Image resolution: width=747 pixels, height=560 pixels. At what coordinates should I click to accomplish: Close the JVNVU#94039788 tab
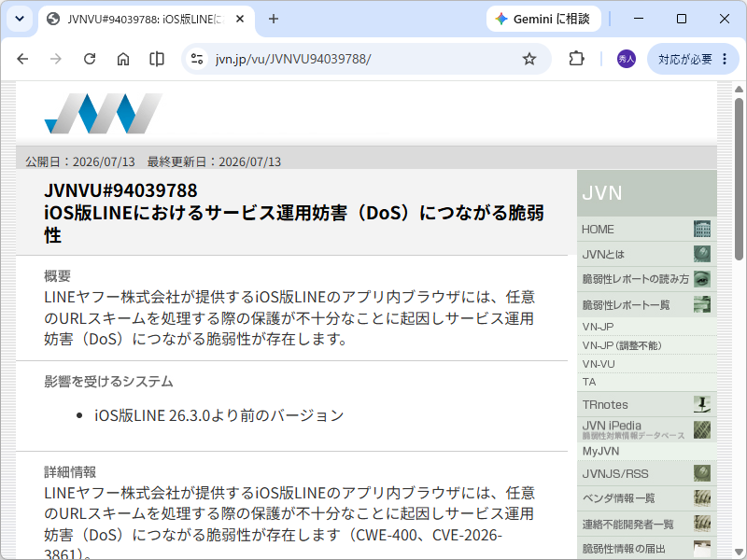(x=240, y=19)
